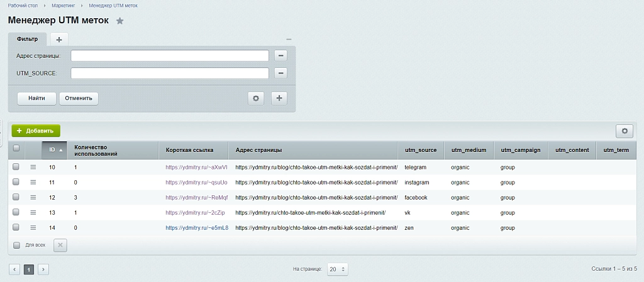Go to next page arrow
Viewport: 644px width, 282px height.
[x=43, y=269]
